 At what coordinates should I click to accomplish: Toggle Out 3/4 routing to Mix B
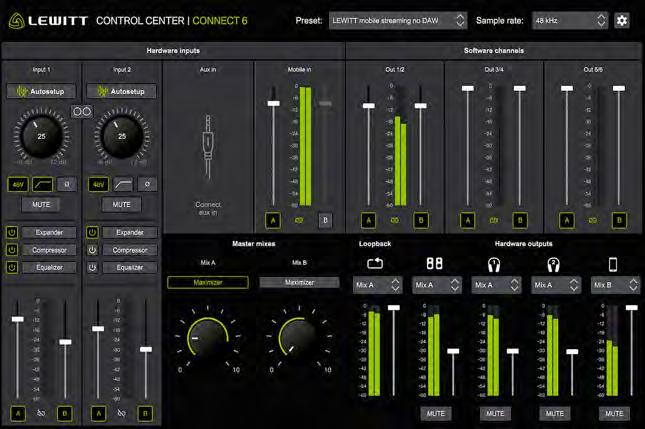[x=520, y=220]
